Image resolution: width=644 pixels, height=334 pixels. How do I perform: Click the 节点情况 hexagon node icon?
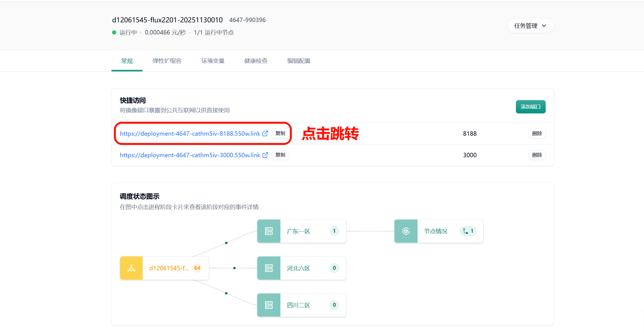[x=406, y=231]
